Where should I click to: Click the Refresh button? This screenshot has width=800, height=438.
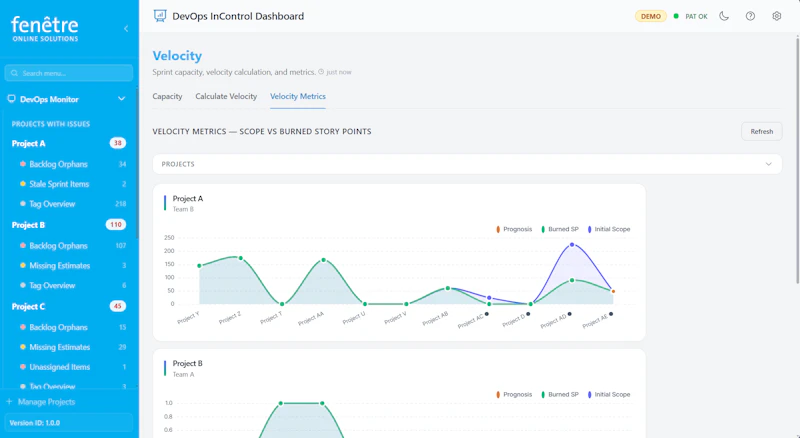(761, 132)
